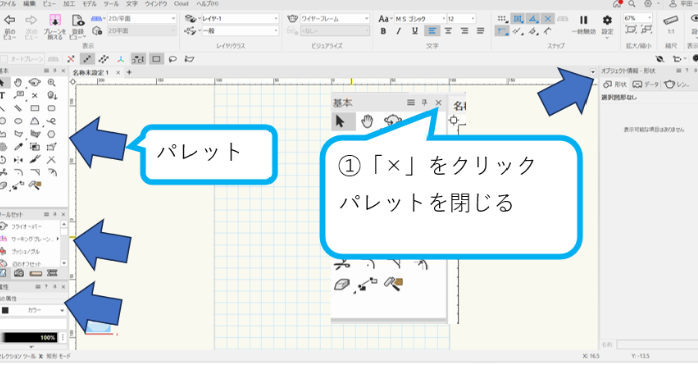Add a new document tab with plus

coord(129,72)
